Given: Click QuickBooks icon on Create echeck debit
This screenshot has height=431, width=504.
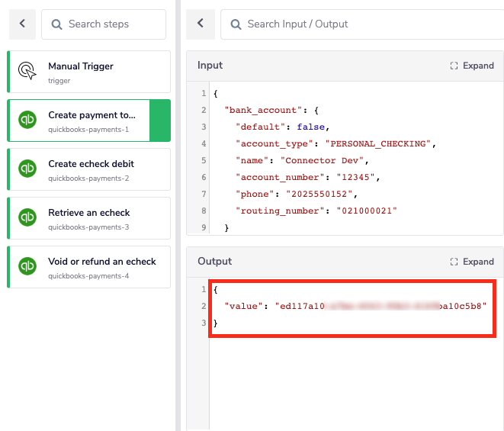Looking at the screenshot, I should tap(27, 169).
